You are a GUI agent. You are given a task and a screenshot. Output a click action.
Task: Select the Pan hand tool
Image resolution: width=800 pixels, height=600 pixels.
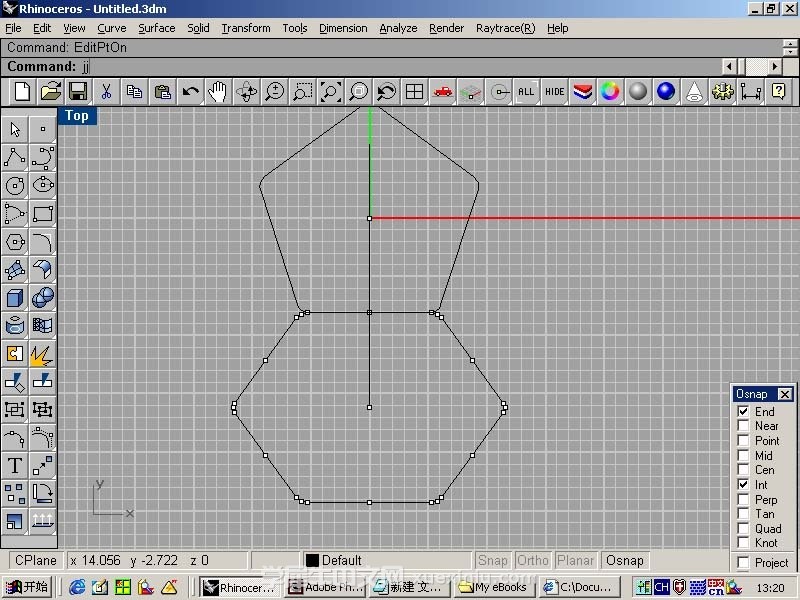(218, 92)
